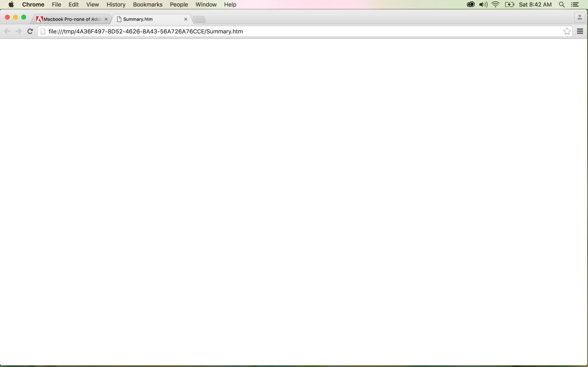Close the Macbook Pro Adobe tab

tap(106, 19)
